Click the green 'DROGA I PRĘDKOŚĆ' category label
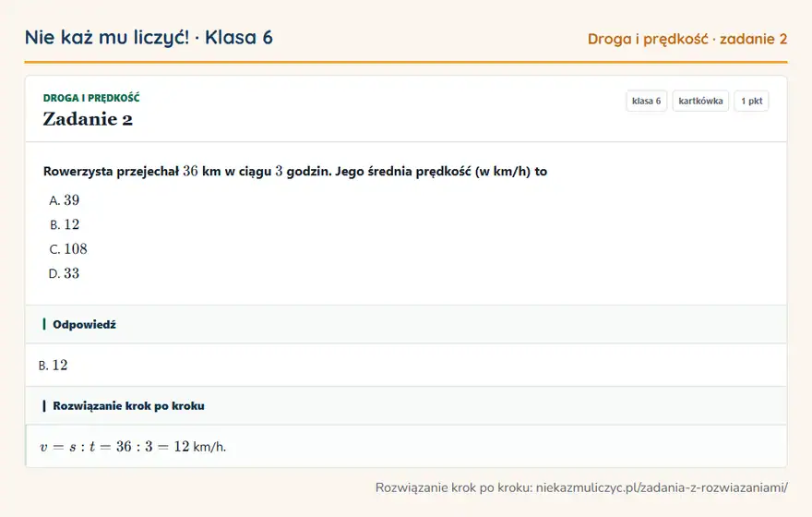Image resolution: width=812 pixels, height=517 pixels. click(91, 98)
